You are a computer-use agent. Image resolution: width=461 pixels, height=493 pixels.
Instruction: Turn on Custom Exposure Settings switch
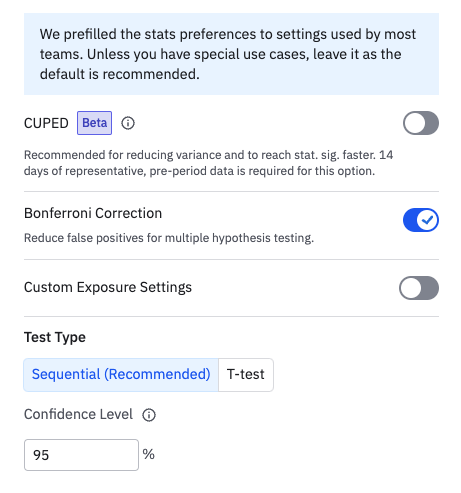pos(419,288)
